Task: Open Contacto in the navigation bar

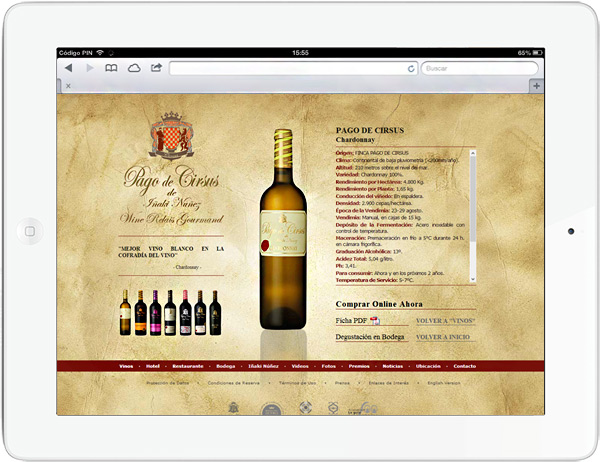Action: (465, 367)
